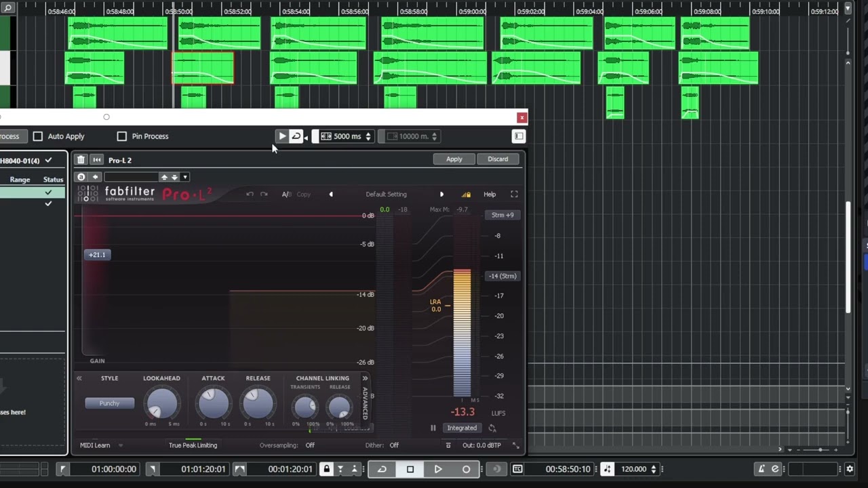Click the trash icon beside Pro-L 2
This screenshot has width=868, height=488.
[x=81, y=160]
